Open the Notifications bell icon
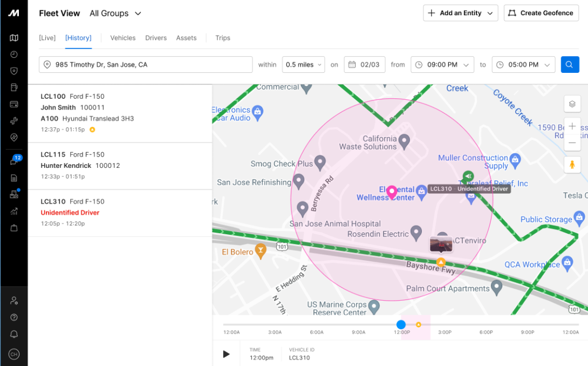This screenshot has width=588, height=366. click(x=15, y=334)
